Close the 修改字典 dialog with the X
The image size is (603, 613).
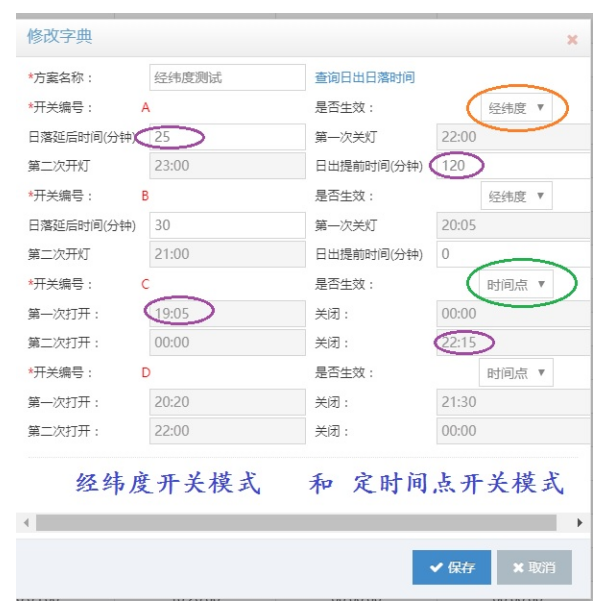(572, 40)
